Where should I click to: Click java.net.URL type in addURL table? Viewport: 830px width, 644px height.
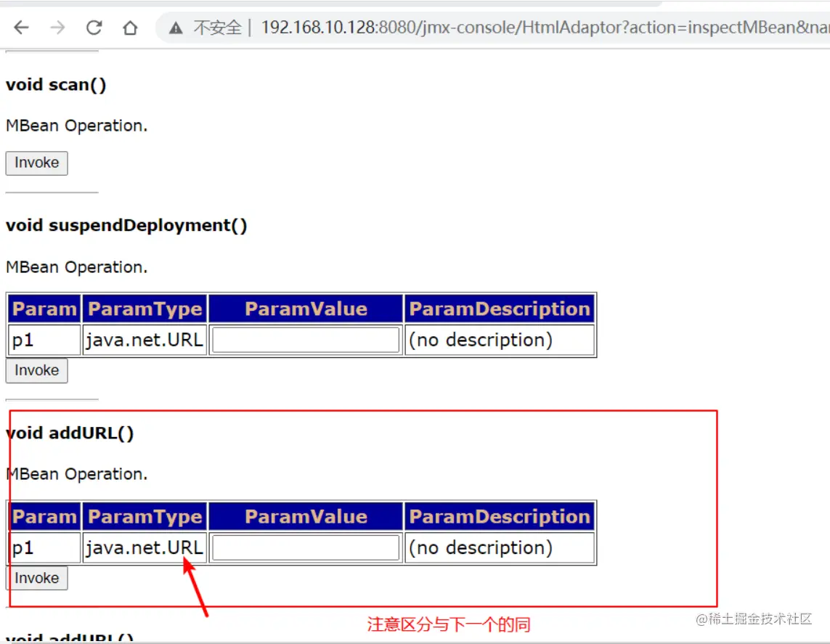[x=145, y=547]
